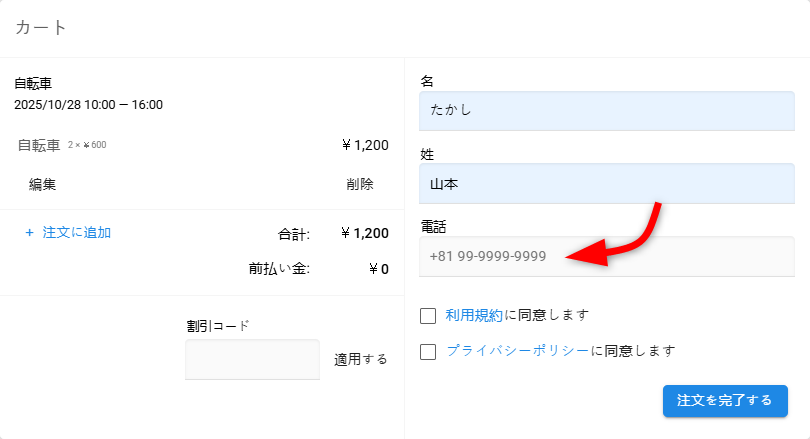Click the 電話 field label

(433, 227)
